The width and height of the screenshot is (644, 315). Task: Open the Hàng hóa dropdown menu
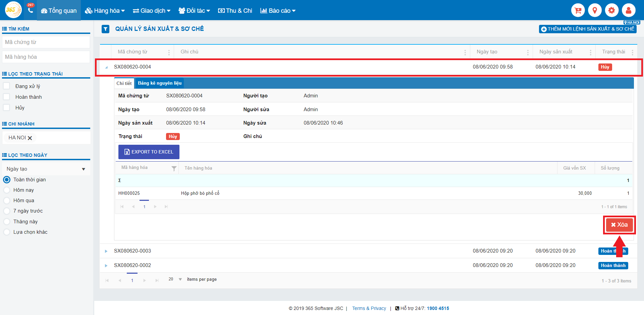pyautogui.click(x=105, y=11)
